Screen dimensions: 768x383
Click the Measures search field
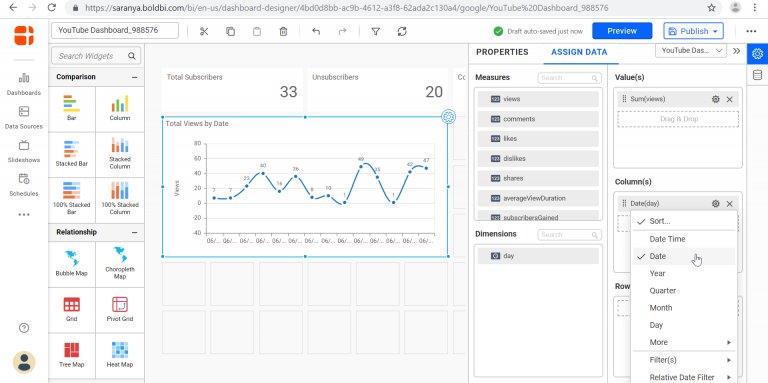click(570, 78)
